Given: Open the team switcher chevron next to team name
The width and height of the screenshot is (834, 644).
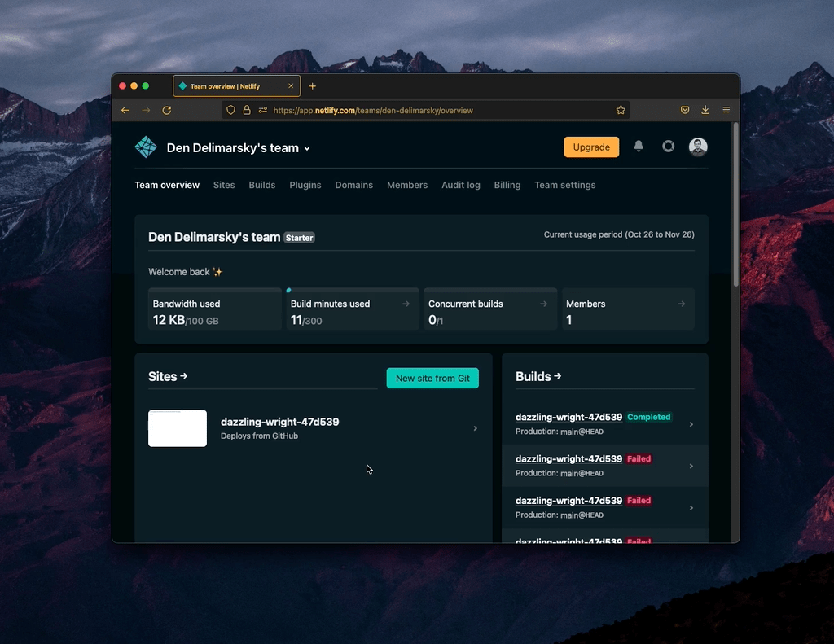Looking at the screenshot, I should (x=305, y=148).
